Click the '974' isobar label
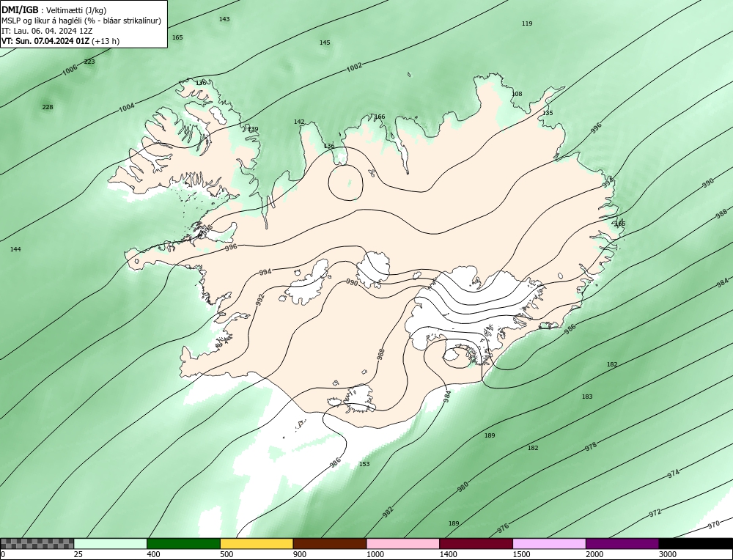This screenshot has width=733, height=560. tap(673, 474)
